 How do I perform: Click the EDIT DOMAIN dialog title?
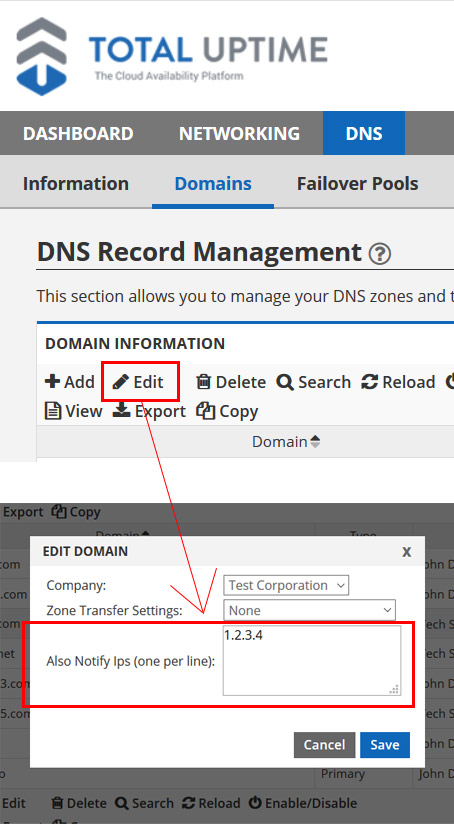[x=85, y=551]
